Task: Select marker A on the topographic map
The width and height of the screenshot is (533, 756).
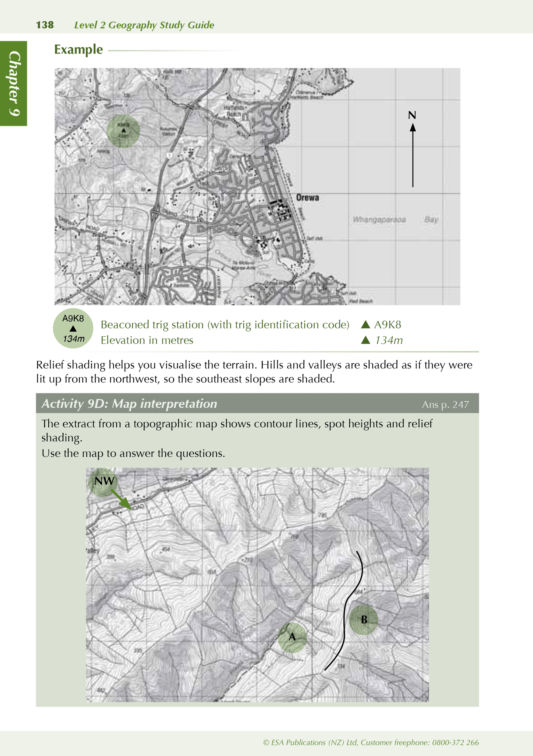Action: [292, 638]
